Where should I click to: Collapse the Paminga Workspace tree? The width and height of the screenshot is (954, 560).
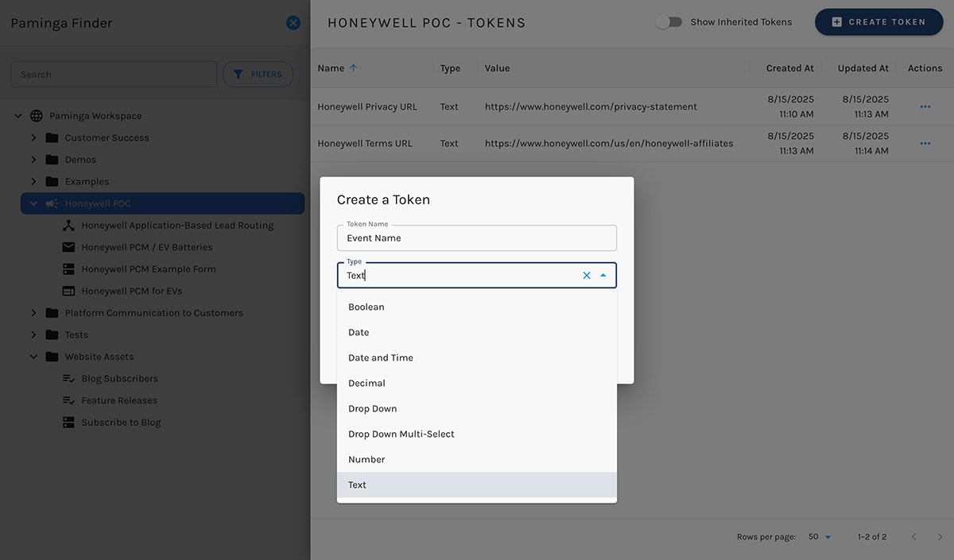click(18, 116)
